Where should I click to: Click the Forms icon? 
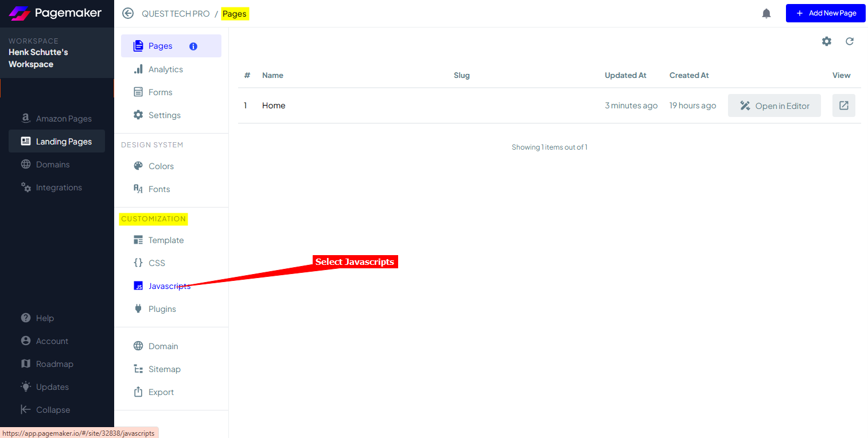(x=138, y=92)
